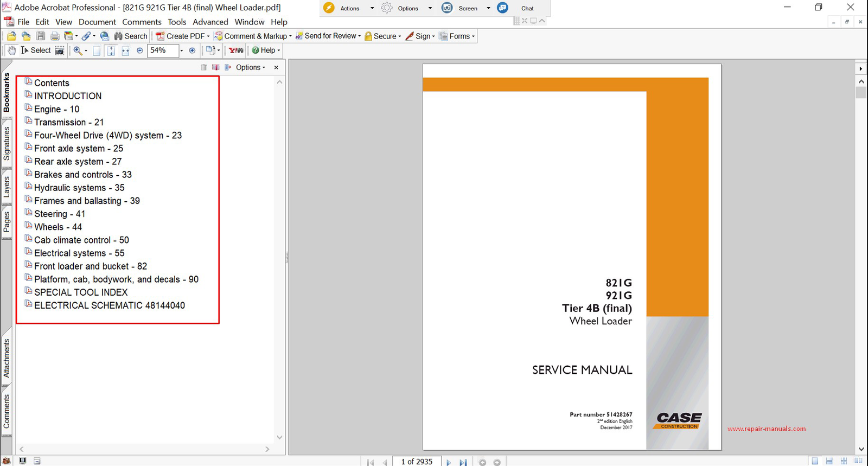Click the Search button
This screenshot has height=466, width=868.
click(x=130, y=36)
